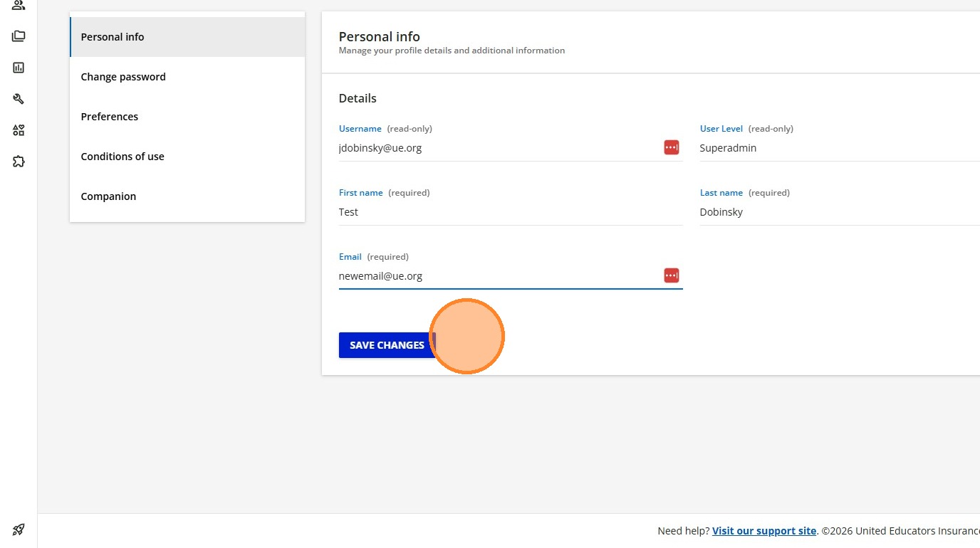The width and height of the screenshot is (980, 548).
Task: Click the Username label text
Action: coord(360,129)
